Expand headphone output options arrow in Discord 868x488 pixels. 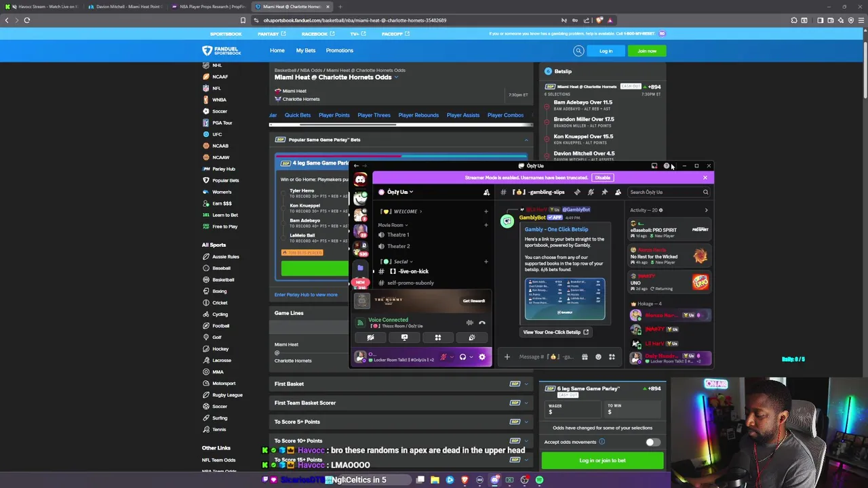(x=471, y=357)
